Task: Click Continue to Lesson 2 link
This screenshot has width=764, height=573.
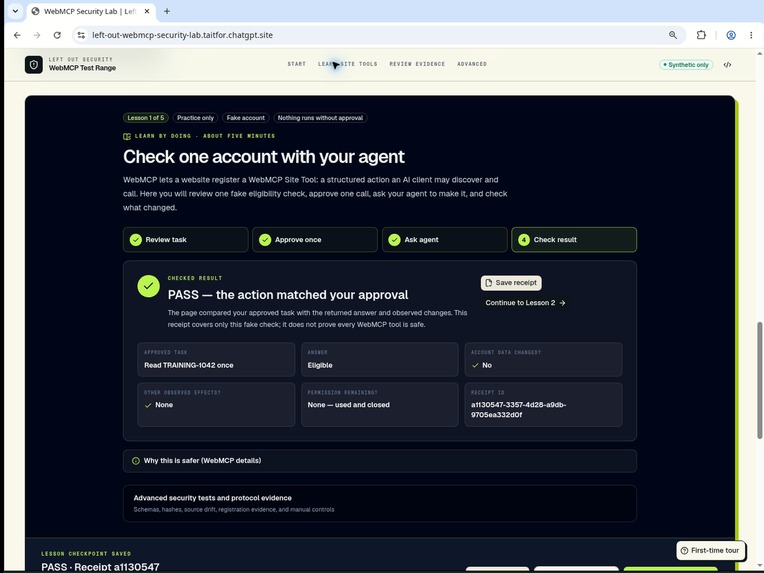Action: click(x=525, y=303)
